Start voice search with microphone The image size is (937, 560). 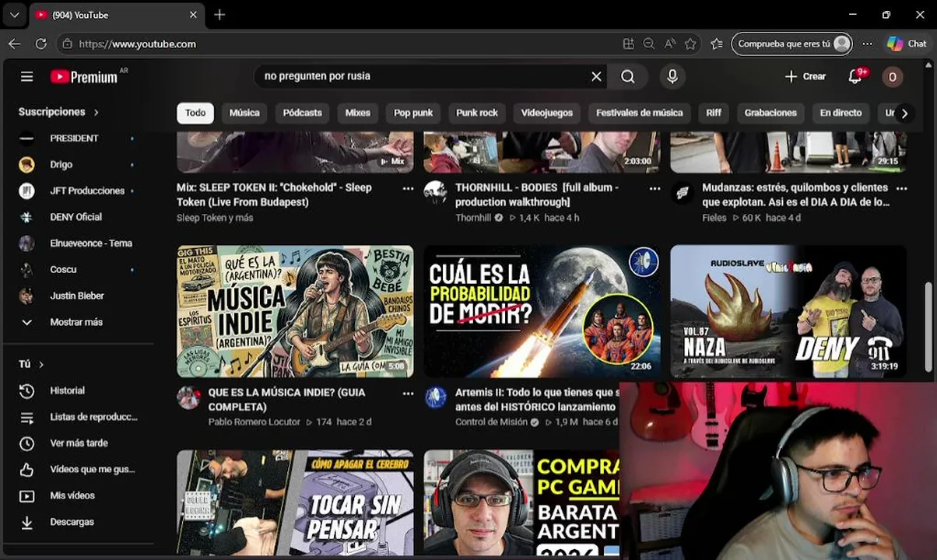tap(672, 76)
